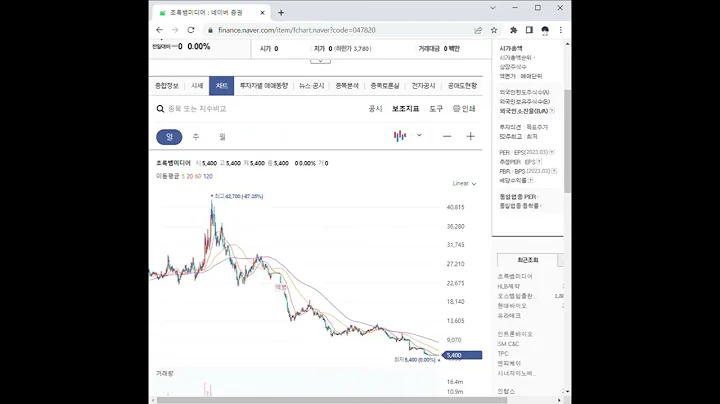Image resolution: width=720 pixels, height=404 pixels.
Task: Open the Chrome profile avatar
Action: (x=545, y=30)
